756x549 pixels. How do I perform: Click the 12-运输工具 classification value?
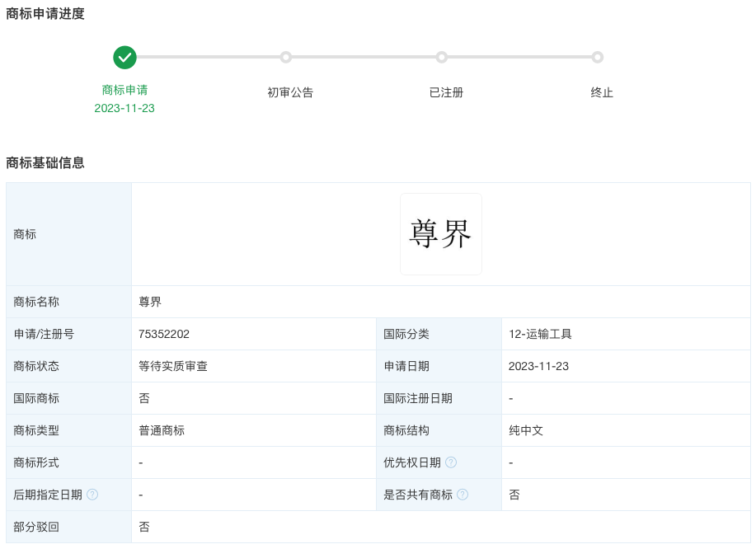pos(540,334)
